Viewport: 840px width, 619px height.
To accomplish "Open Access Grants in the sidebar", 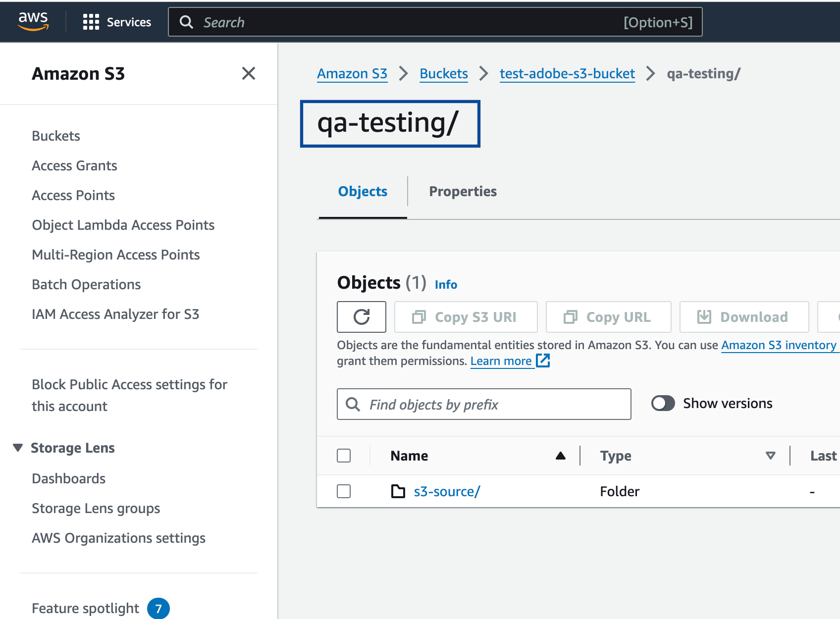I will tap(74, 166).
